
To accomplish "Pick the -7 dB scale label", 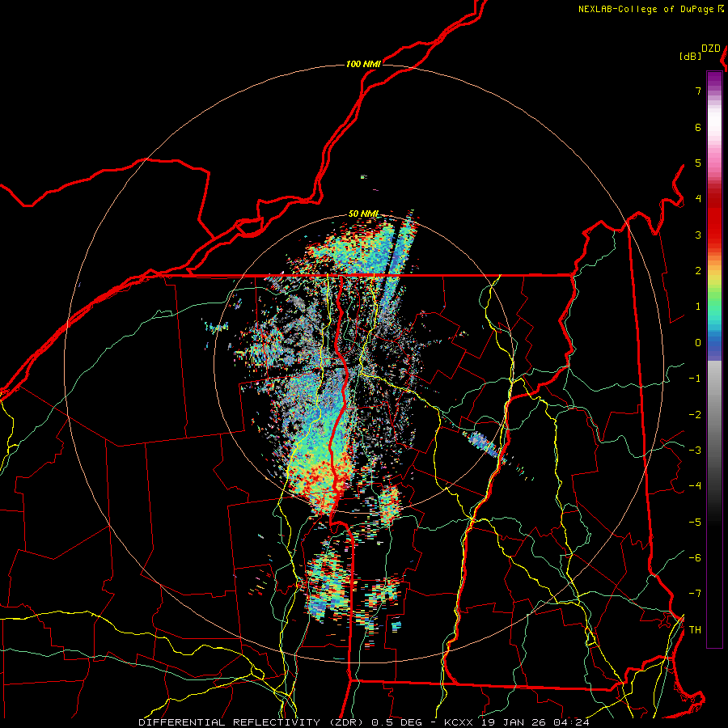I will click(x=695, y=594).
